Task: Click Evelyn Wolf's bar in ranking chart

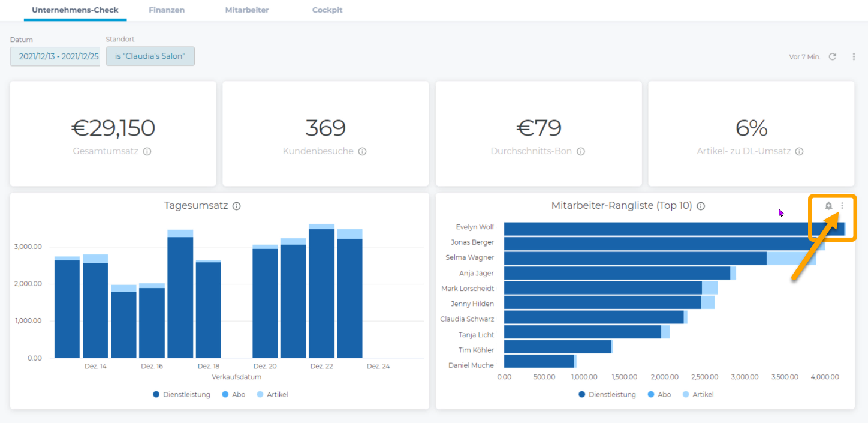Action: point(671,229)
